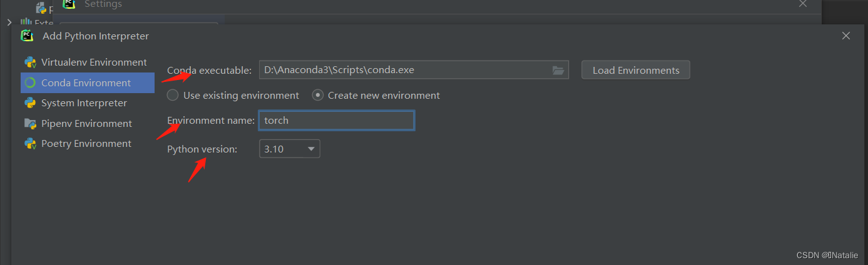The image size is (868, 265).
Task: Select Conda Environment in the sidebar
Action: pos(88,82)
